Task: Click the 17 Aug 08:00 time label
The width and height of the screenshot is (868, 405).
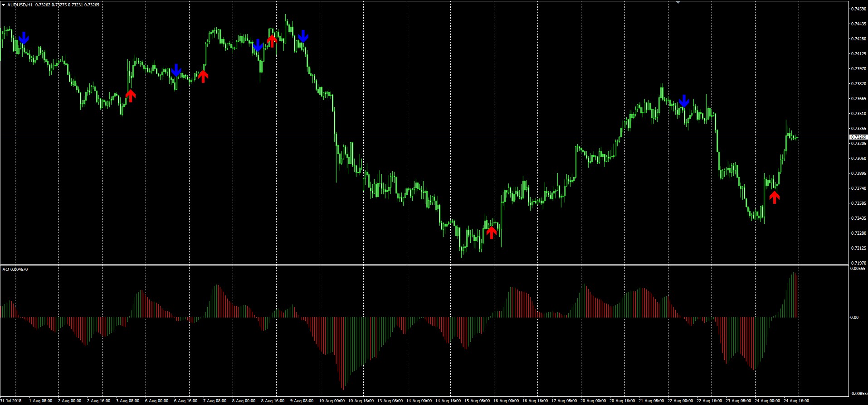Action: click(564, 401)
